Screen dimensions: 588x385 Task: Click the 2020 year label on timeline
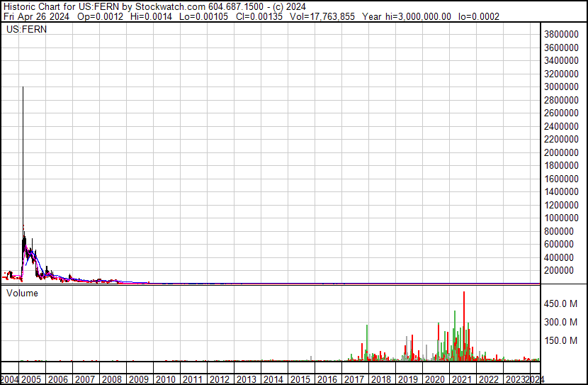point(435,379)
